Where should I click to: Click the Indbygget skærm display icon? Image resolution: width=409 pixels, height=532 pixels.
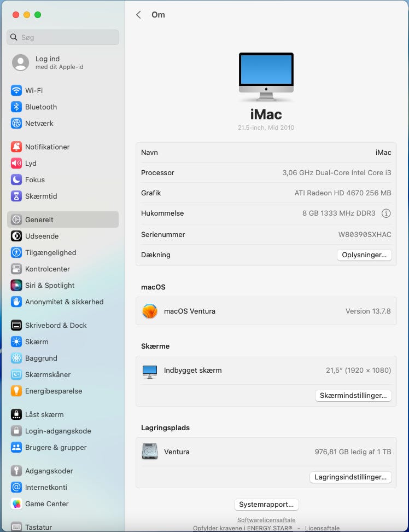click(x=150, y=372)
